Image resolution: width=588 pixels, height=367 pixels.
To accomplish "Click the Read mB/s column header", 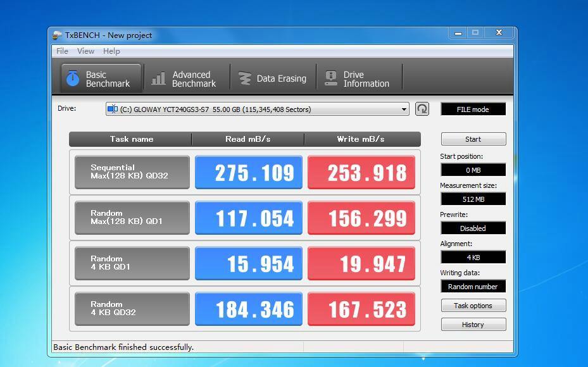I will tap(248, 139).
